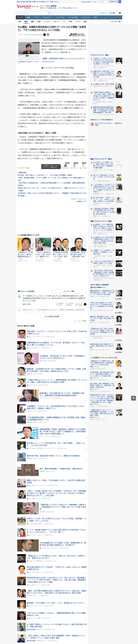The height and width of the screenshot is (644, 138).
Task: Click the back-to-top arrow button
Action: coord(133,398)
